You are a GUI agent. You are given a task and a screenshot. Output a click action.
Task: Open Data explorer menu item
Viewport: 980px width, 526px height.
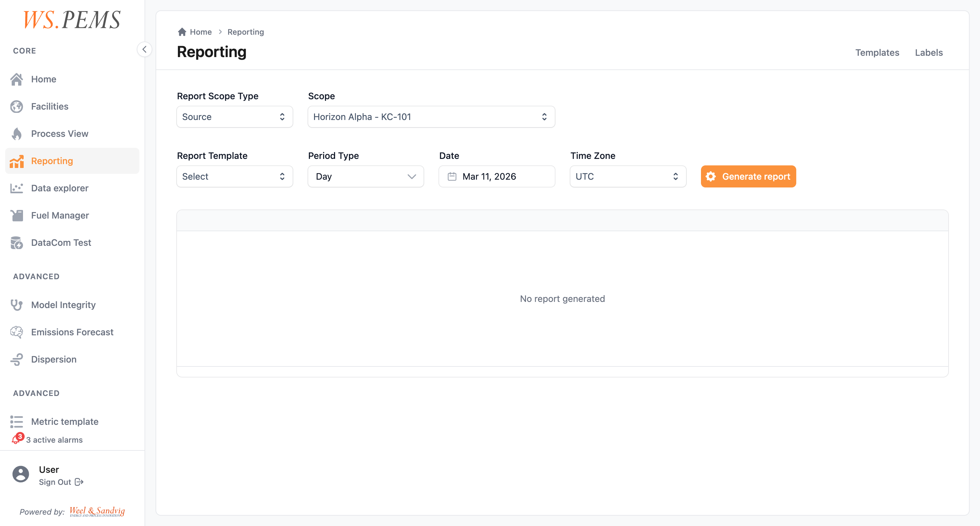click(72, 188)
